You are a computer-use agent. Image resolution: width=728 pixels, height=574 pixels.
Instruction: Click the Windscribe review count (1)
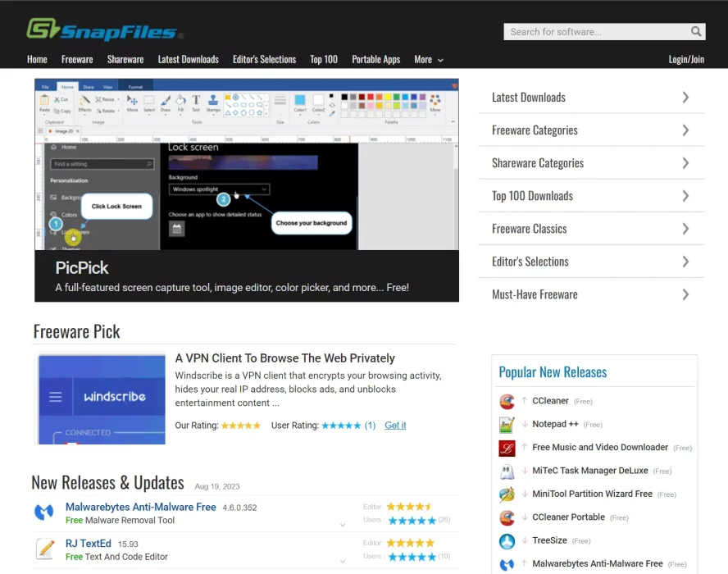click(370, 426)
